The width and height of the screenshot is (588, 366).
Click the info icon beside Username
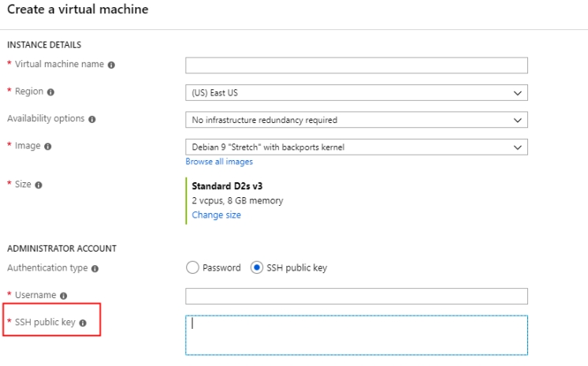point(64,296)
